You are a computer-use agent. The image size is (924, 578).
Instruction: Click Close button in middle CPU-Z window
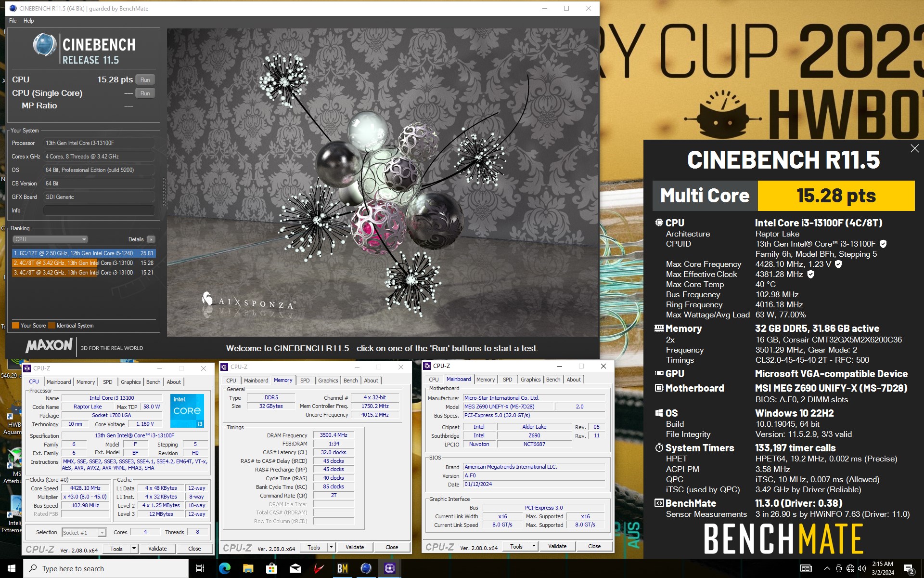pos(392,547)
